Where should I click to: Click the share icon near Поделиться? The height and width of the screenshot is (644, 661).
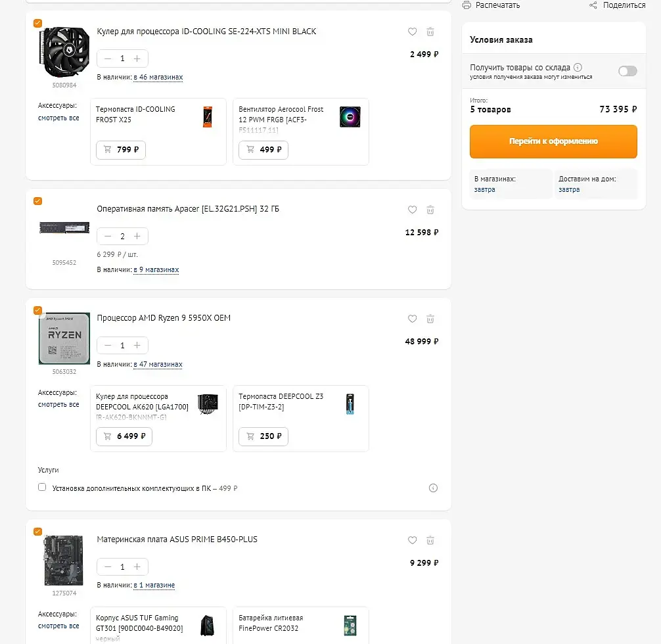(593, 5)
